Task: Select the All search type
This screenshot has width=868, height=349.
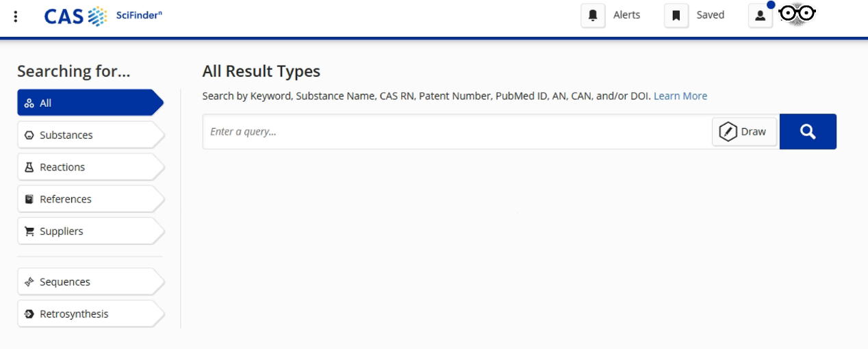Action: point(89,103)
